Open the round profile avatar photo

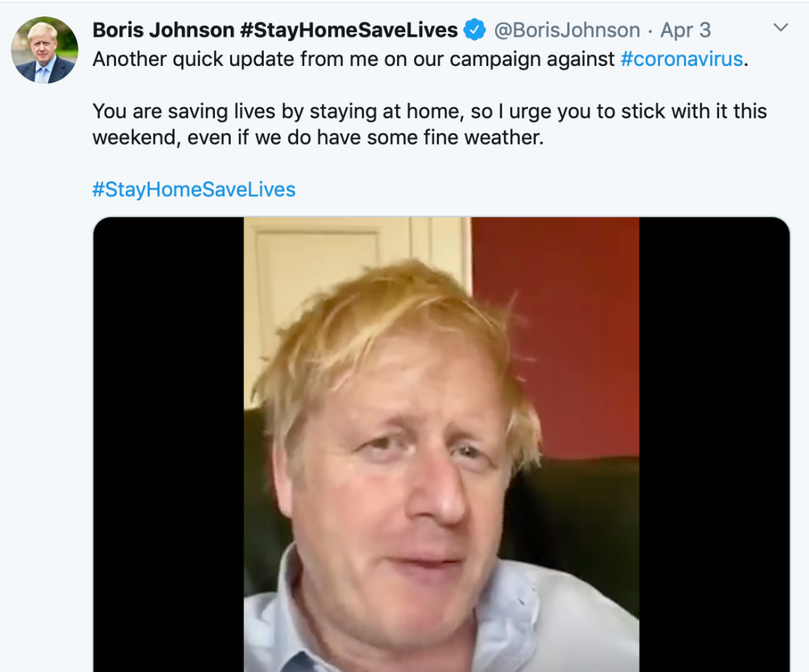tap(45, 50)
